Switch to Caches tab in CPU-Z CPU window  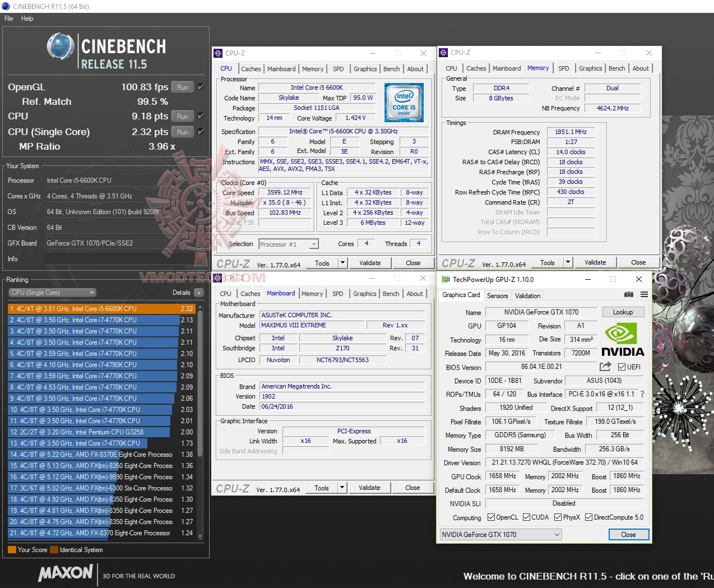pos(251,69)
